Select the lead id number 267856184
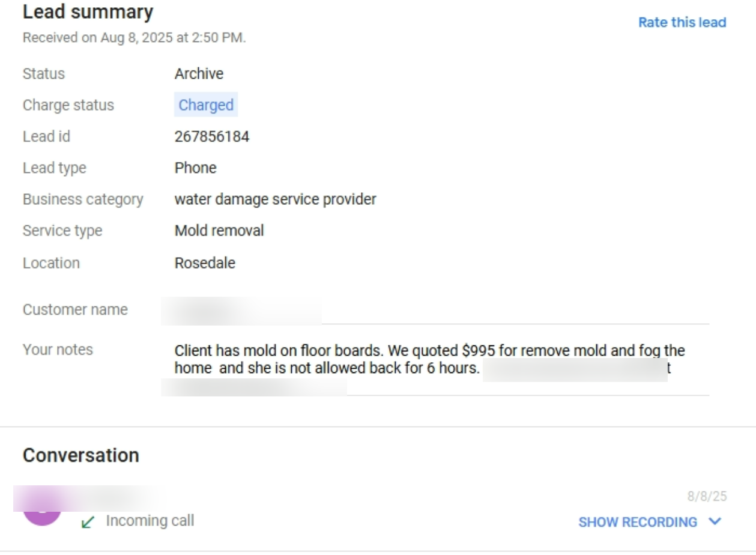This screenshot has width=756, height=555. 211,137
